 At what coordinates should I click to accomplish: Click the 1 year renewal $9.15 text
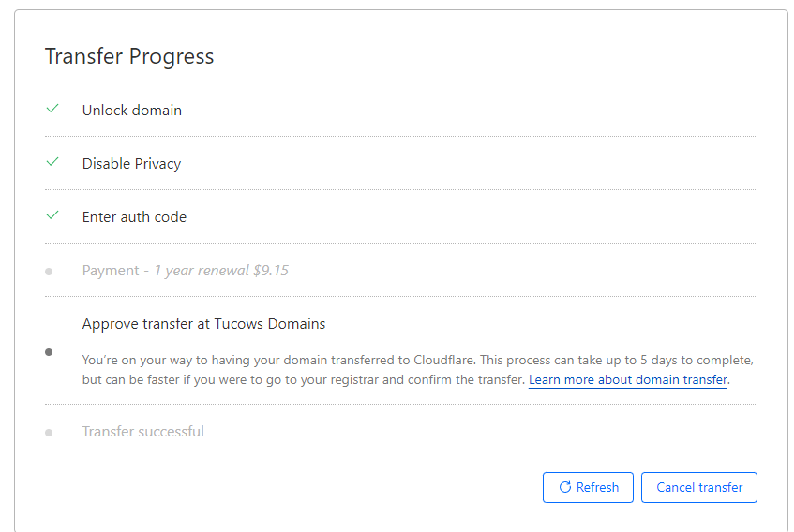221,271
